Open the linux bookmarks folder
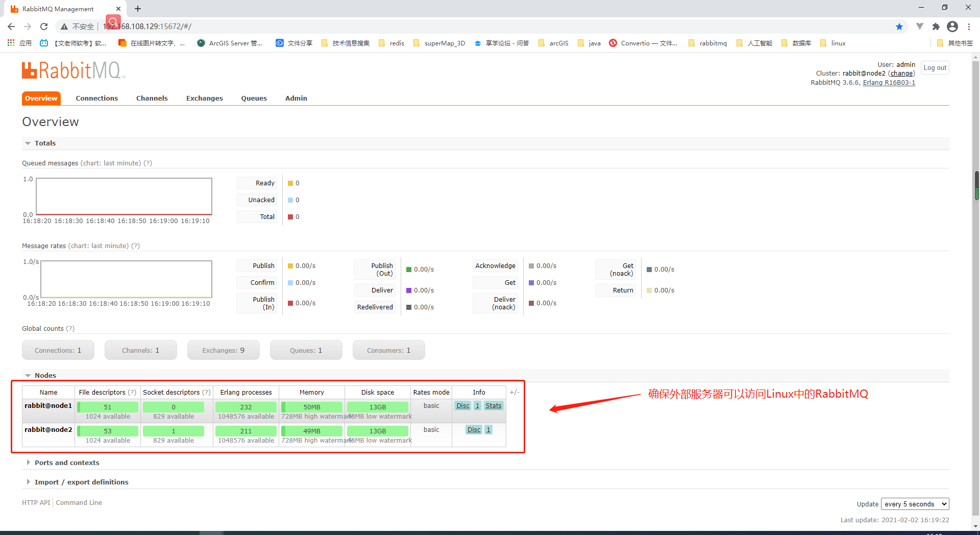The height and width of the screenshot is (535, 980). pyautogui.click(x=833, y=43)
